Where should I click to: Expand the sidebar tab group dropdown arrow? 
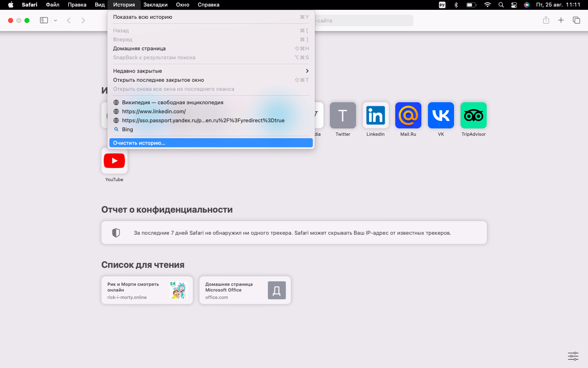(x=56, y=20)
